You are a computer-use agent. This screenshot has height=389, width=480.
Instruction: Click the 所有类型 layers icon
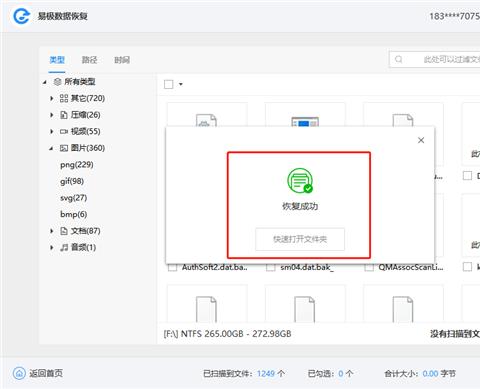tap(57, 82)
